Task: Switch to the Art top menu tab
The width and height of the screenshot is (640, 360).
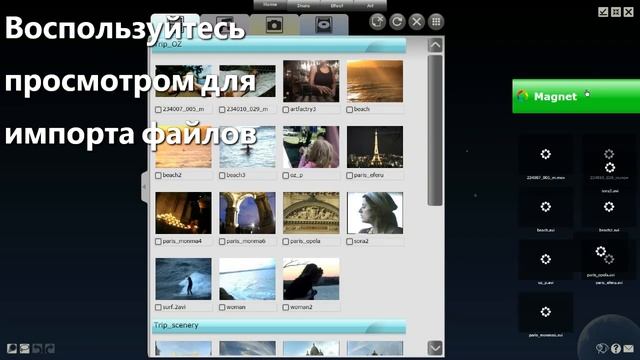Action: coord(370,5)
